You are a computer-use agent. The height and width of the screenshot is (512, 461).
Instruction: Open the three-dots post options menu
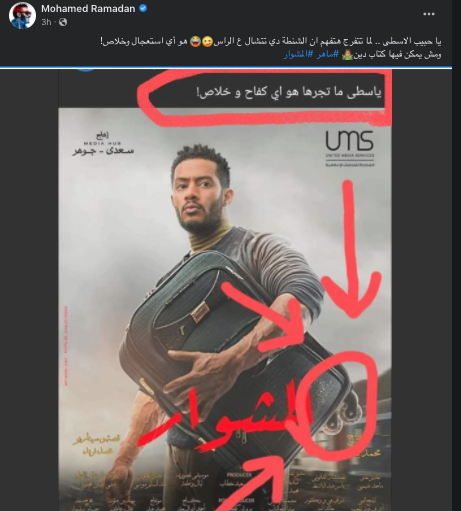(429, 14)
